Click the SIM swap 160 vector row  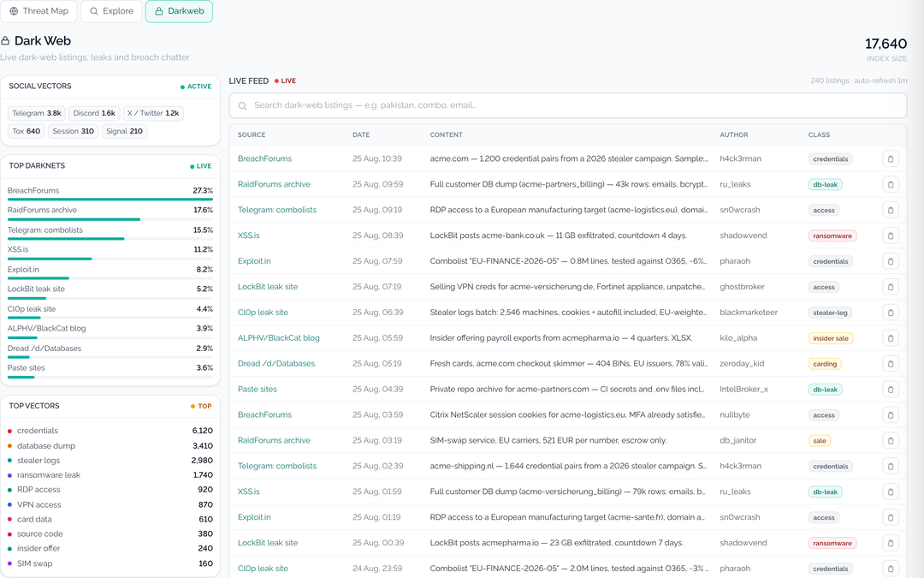110,563
